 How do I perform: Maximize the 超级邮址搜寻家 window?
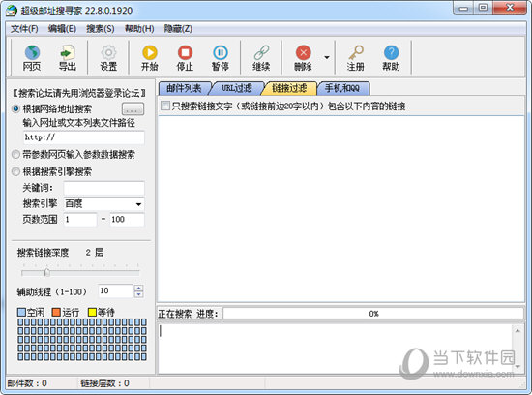[x=483, y=8]
